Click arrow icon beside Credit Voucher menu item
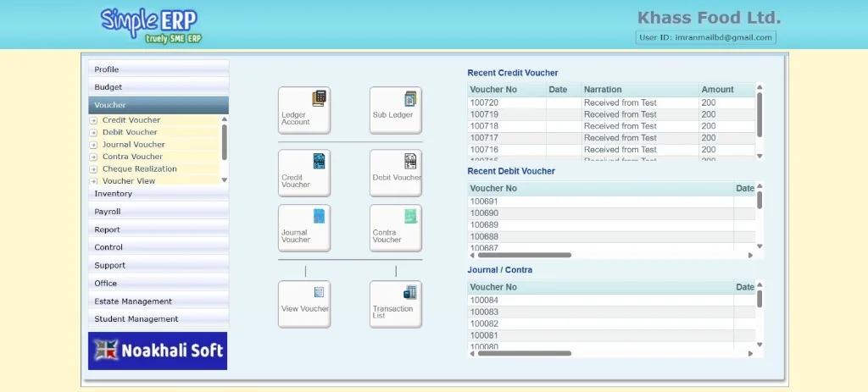The width and height of the screenshot is (868, 392). pos(93,120)
